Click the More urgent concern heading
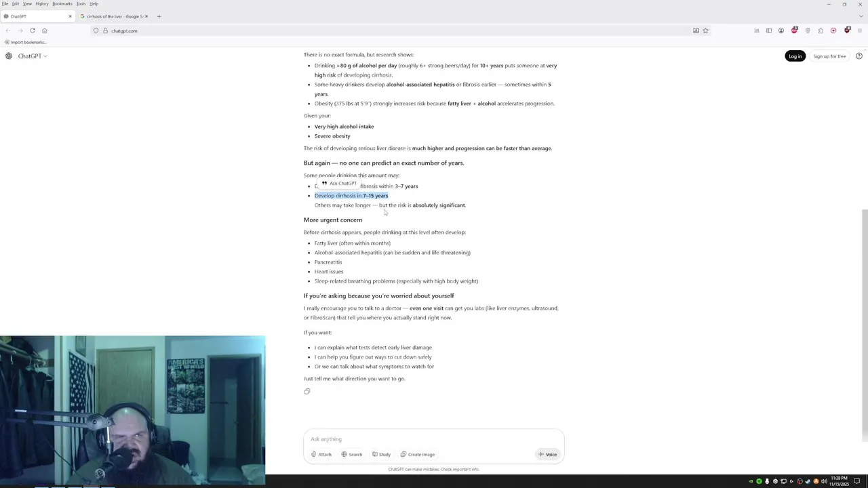This screenshot has width=868, height=488. [x=333, y=220]
